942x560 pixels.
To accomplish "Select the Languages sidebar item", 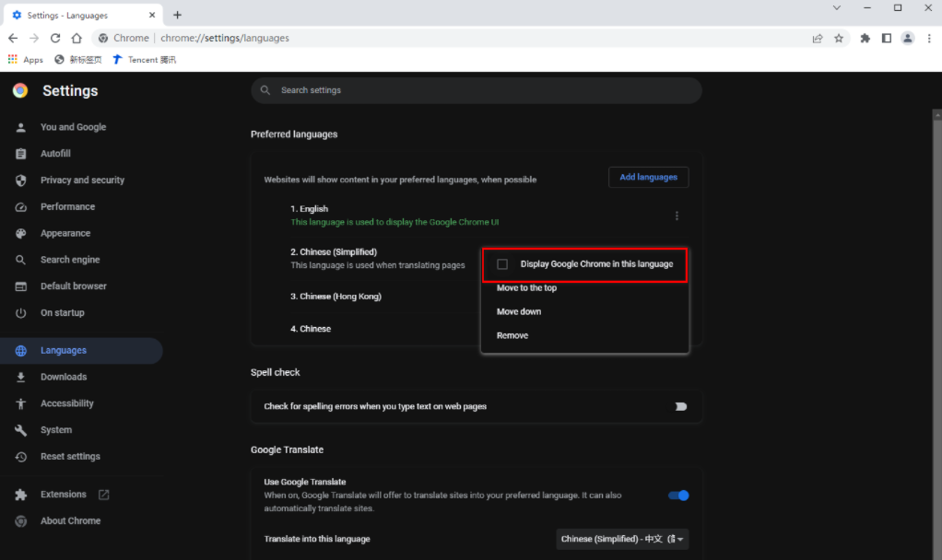I will (81, 351).
